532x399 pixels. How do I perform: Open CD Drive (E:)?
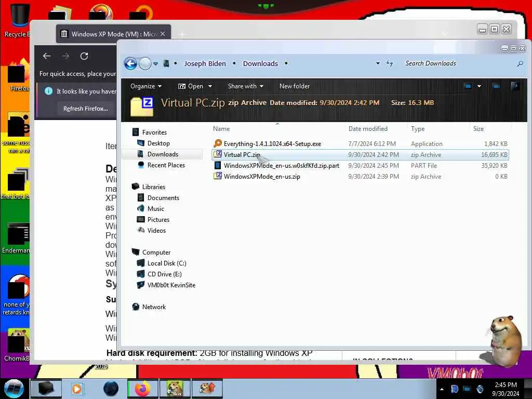pos(165,274)
